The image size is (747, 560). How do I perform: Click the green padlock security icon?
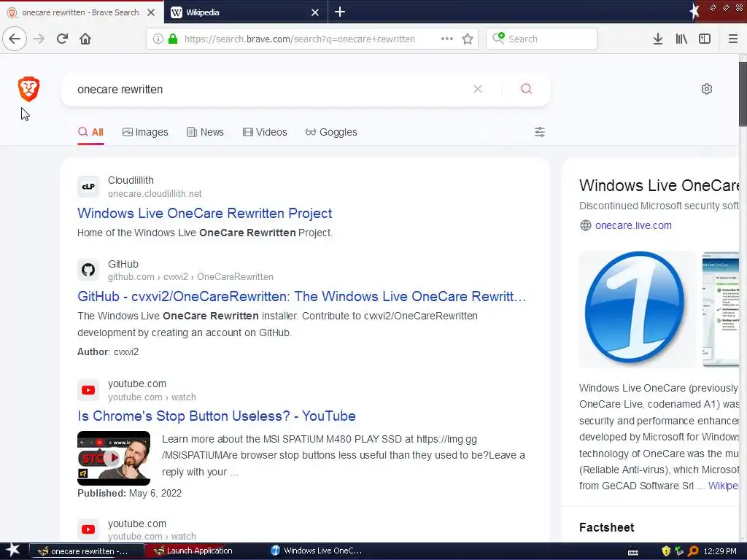point(173,39)
